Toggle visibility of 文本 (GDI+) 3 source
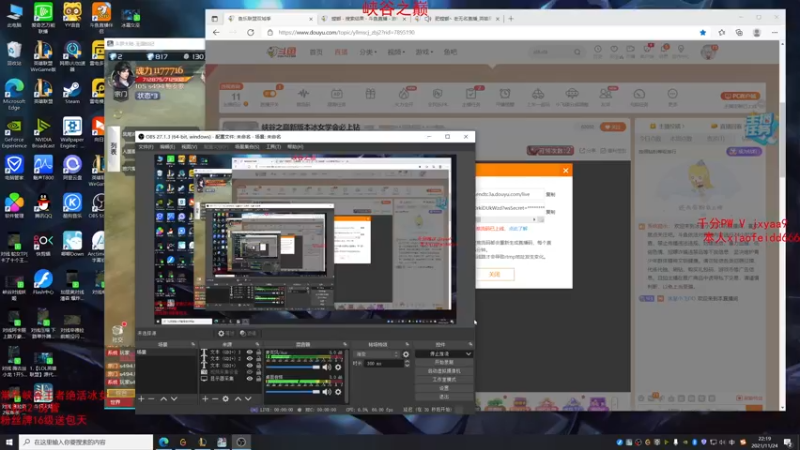800x450 pixels. (x=249, y=352)
